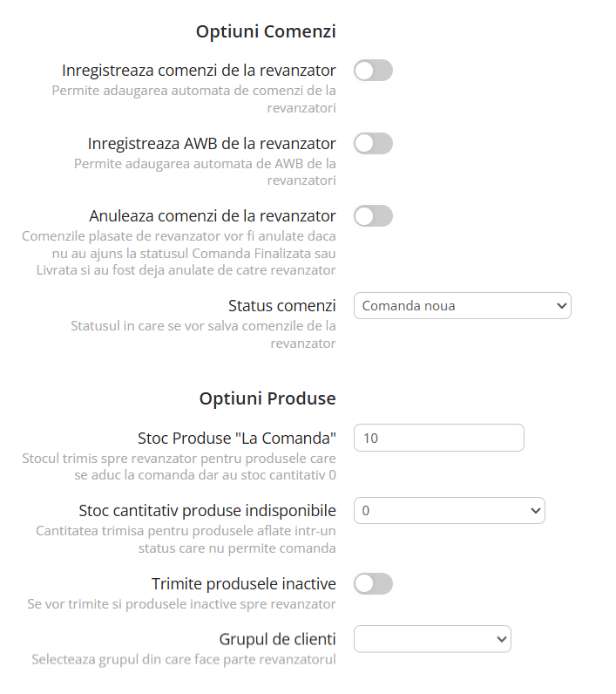This screenshot has height=694, width=616.
Task: Click label Inregistreaza comenzi de la revanzator
Action: point(199,70)
